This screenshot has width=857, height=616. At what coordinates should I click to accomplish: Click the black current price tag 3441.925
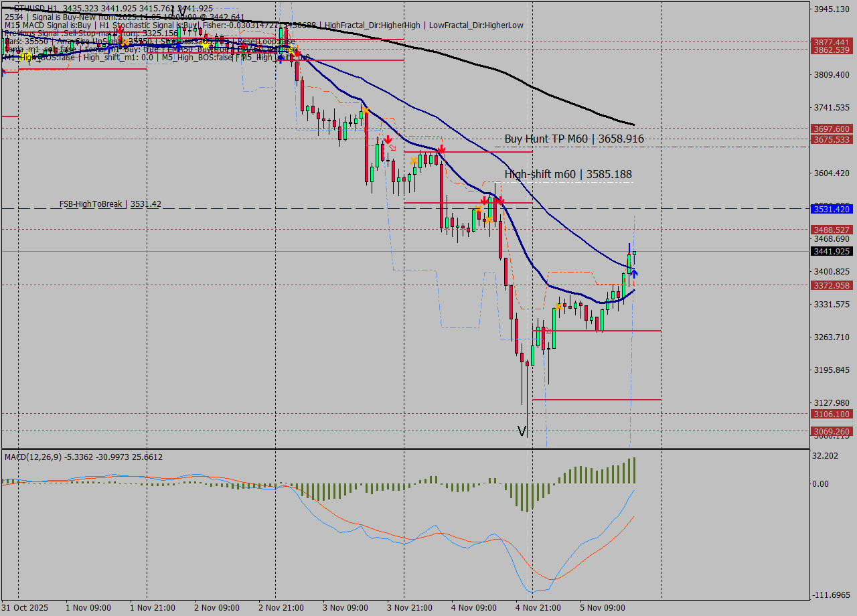coord(831,251)
